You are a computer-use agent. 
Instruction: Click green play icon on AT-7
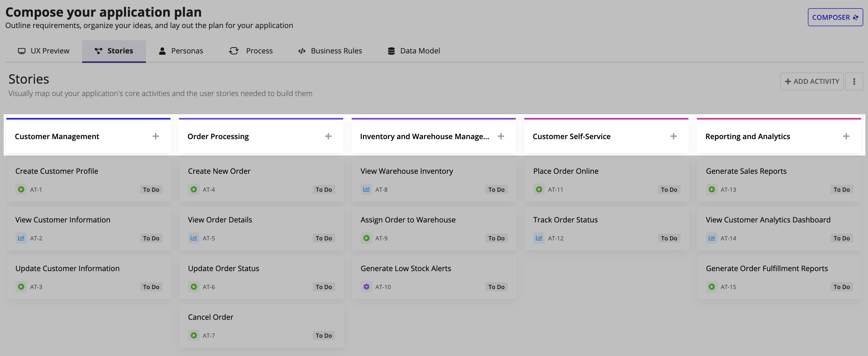[194, 335]
